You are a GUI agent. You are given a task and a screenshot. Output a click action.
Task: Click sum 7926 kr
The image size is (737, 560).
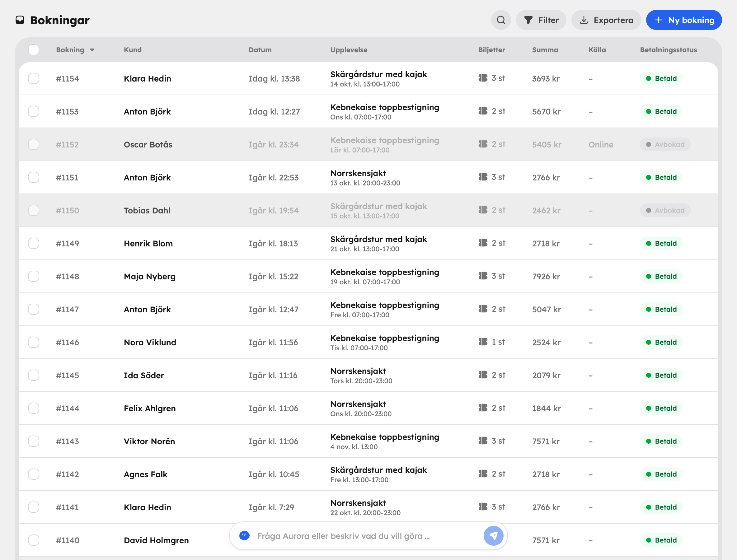[546, 277]
